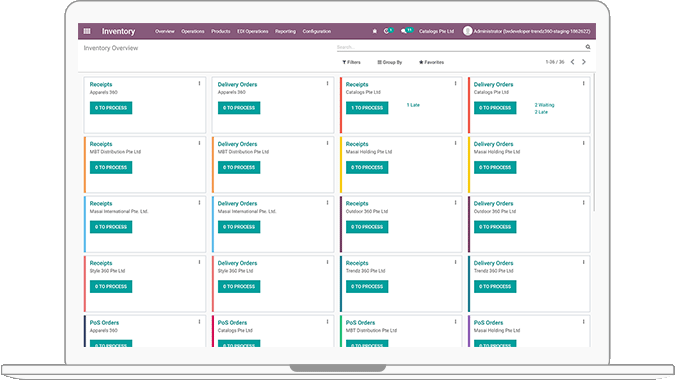This screenshot has width=675, height=380.
Task: Focus the Search input field
Action: [460, 47]
